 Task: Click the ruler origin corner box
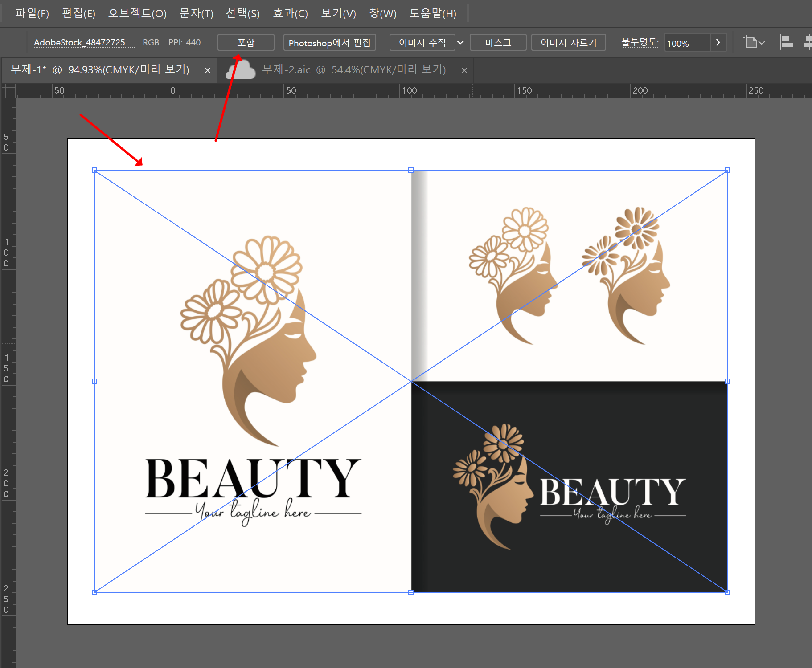[x=8, y=91]
